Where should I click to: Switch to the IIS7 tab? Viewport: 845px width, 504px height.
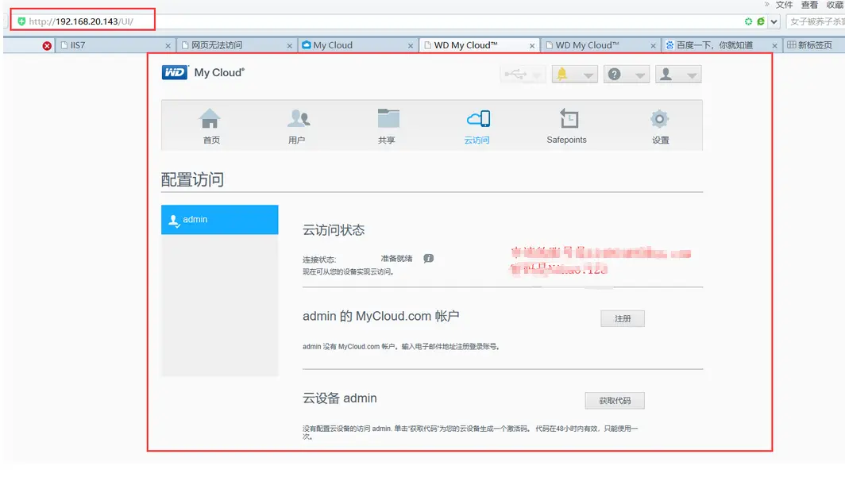pos(115,45)
